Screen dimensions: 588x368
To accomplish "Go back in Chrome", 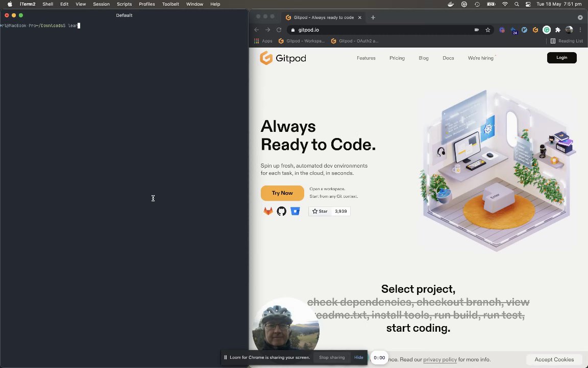I will point(257,30).
